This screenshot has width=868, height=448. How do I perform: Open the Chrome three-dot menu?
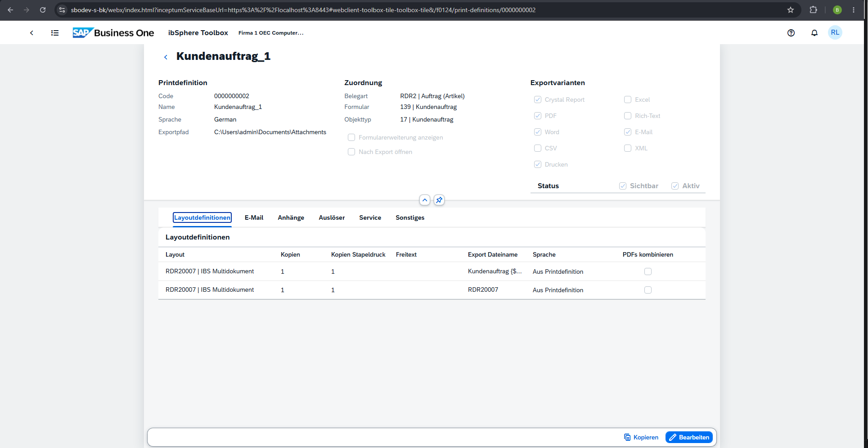(x=854, y=10)
